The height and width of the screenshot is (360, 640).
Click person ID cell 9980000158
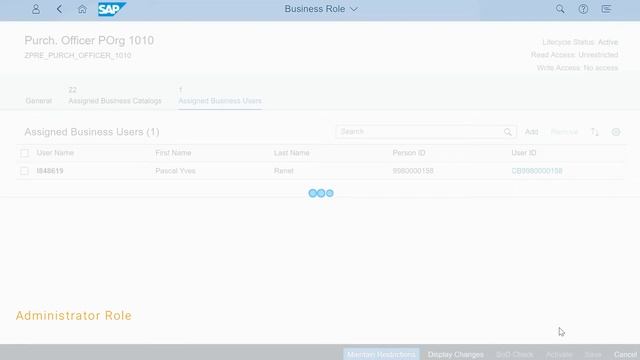(413, 171)
